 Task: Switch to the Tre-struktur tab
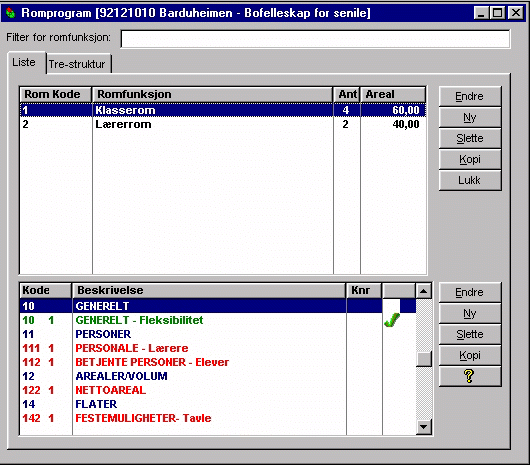tap(77, 64)
